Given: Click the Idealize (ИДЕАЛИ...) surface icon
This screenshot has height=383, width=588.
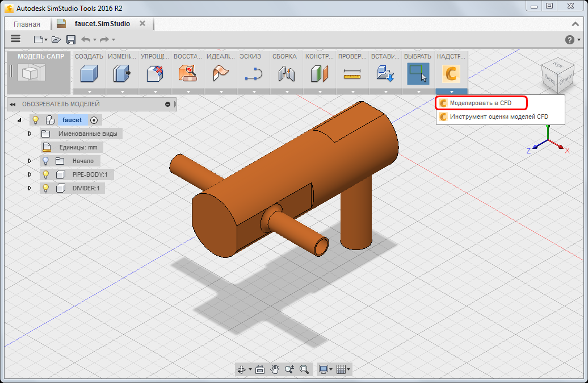Looking at the screenshot, I should pos(220,73).
